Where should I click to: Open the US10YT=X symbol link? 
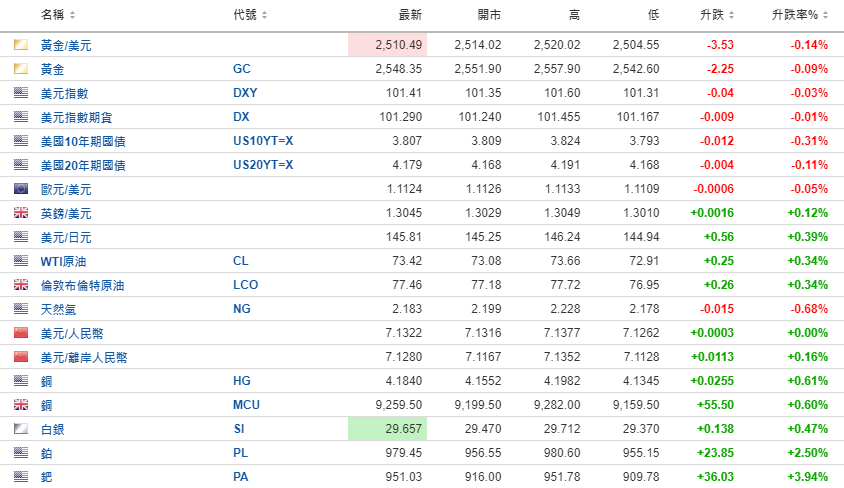tap(262, 141)
